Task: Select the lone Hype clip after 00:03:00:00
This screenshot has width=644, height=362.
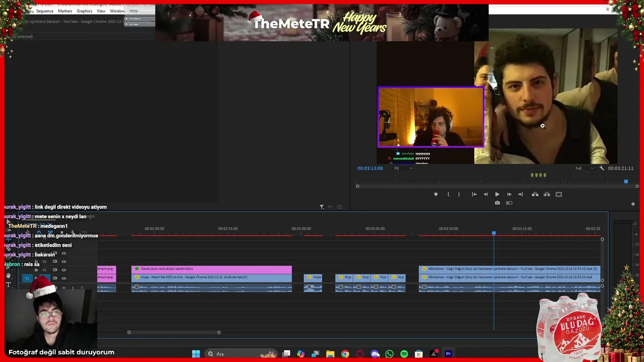Action: tap(313, 278)
